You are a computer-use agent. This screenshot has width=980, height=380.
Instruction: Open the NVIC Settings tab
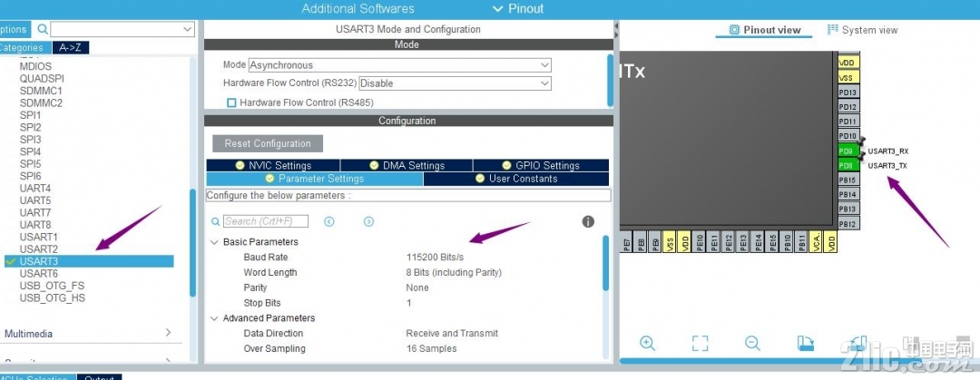tap(273, 166)
